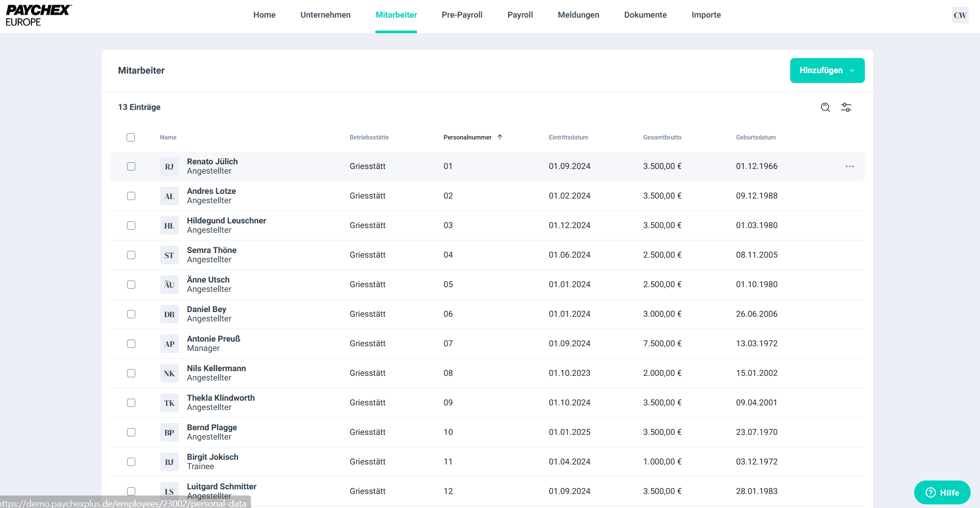The height and width of the screenshot is (508, 980).
Task: Check the box for Andres Lotze
Action: click(131, 196)
